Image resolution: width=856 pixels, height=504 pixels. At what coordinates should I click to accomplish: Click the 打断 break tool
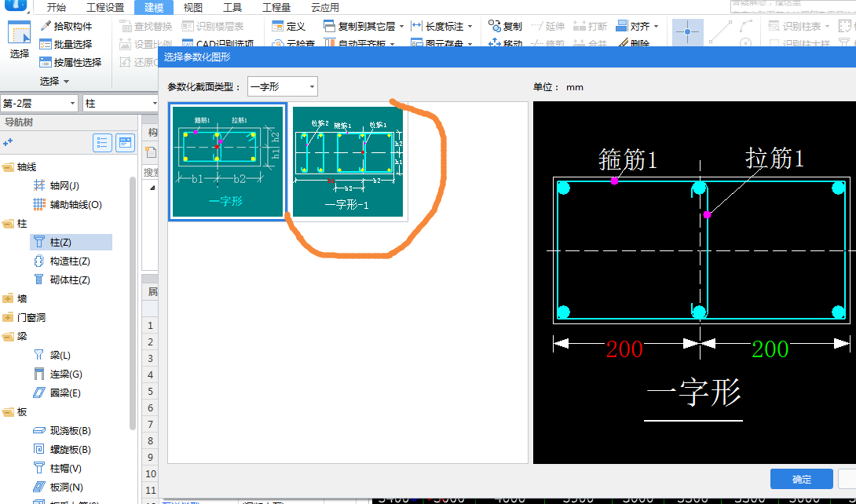(x=590, y=26)
